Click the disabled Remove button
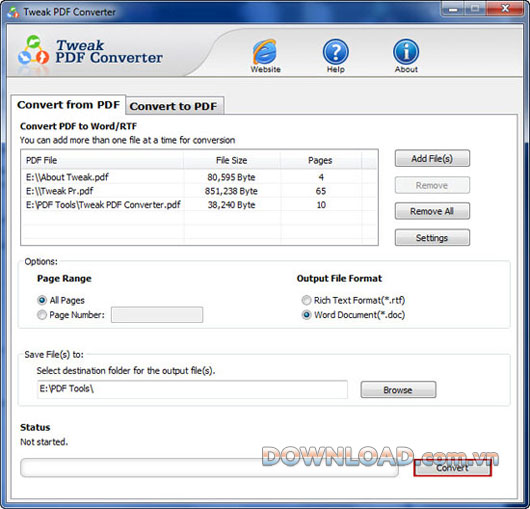The width and height of the screenshot is (530, 509). (x=432, y=185)
